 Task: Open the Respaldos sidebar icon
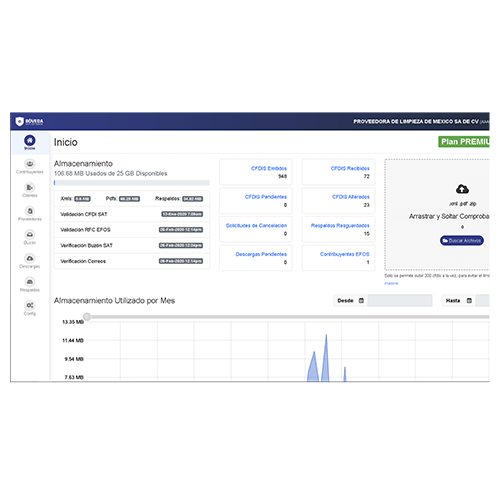click(30, 282)
